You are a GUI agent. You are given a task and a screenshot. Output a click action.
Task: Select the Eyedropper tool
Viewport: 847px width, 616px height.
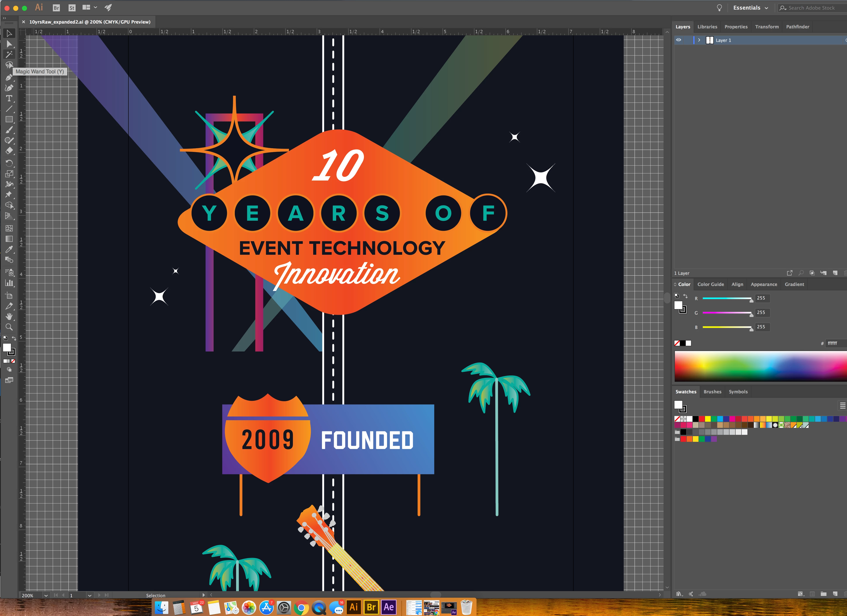(x=9, y=249)
